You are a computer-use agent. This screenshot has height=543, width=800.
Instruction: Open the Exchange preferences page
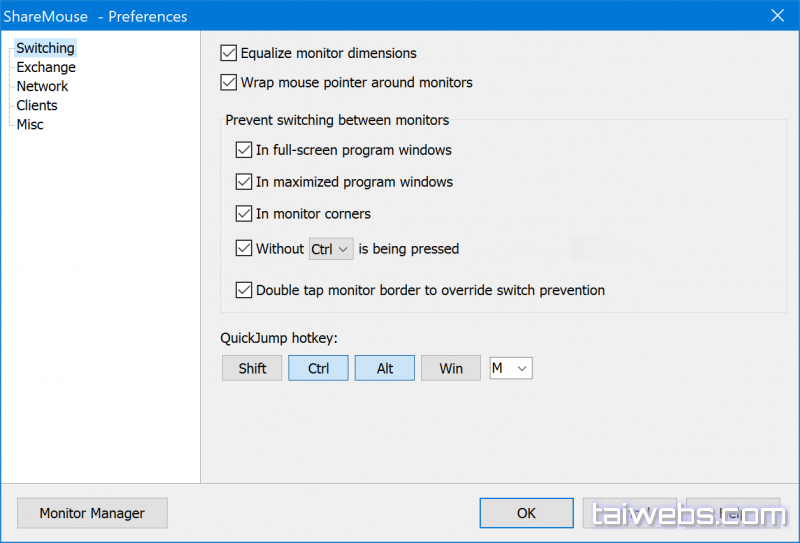click(46, 67)
